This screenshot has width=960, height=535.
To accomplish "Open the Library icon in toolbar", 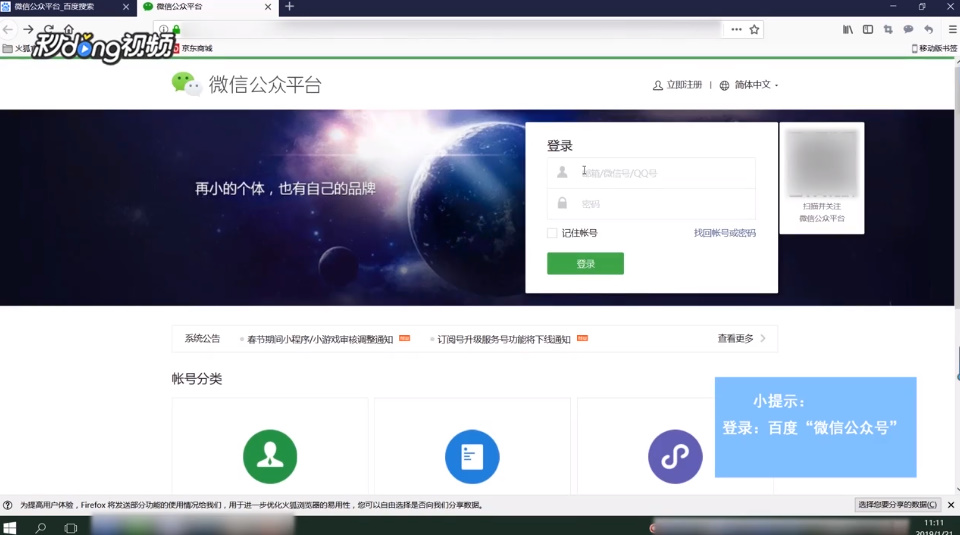I will 848,29.
